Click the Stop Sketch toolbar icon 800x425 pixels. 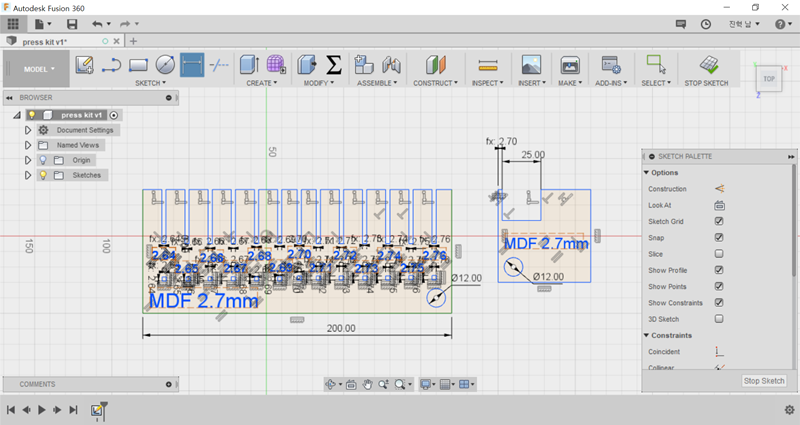pos(707,65)
